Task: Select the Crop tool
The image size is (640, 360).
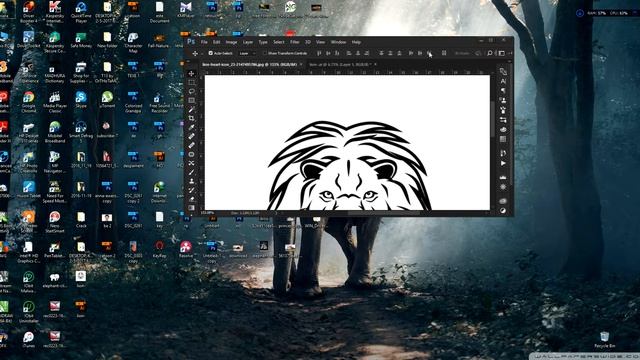Action: (x=191, y=118)
